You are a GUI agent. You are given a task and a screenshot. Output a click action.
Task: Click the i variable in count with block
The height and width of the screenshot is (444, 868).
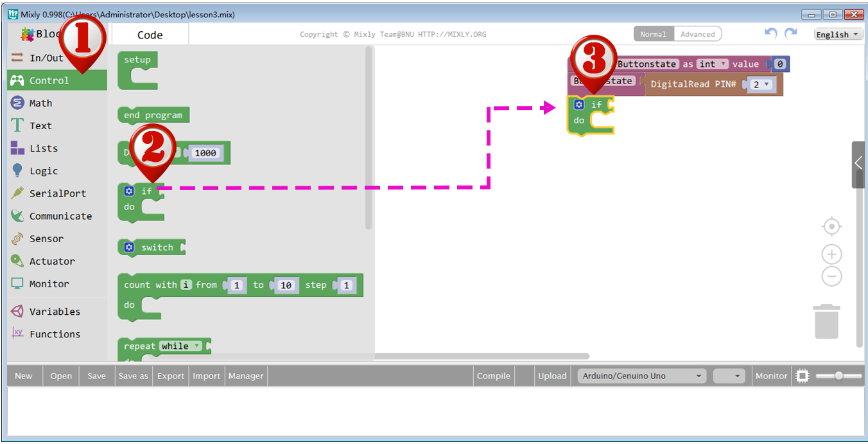click(x=186, y=285)
